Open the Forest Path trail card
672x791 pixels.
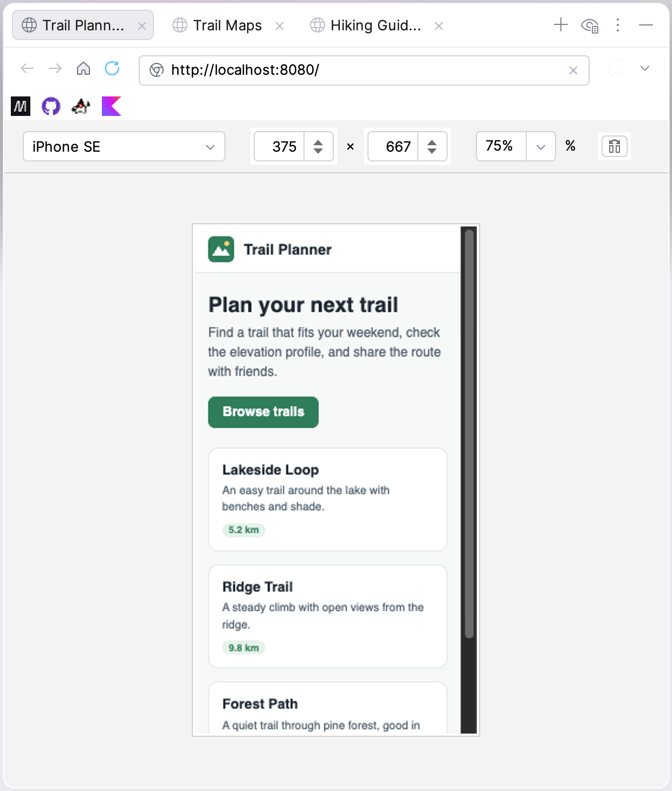pyautogui.click(x=328, y=708)
